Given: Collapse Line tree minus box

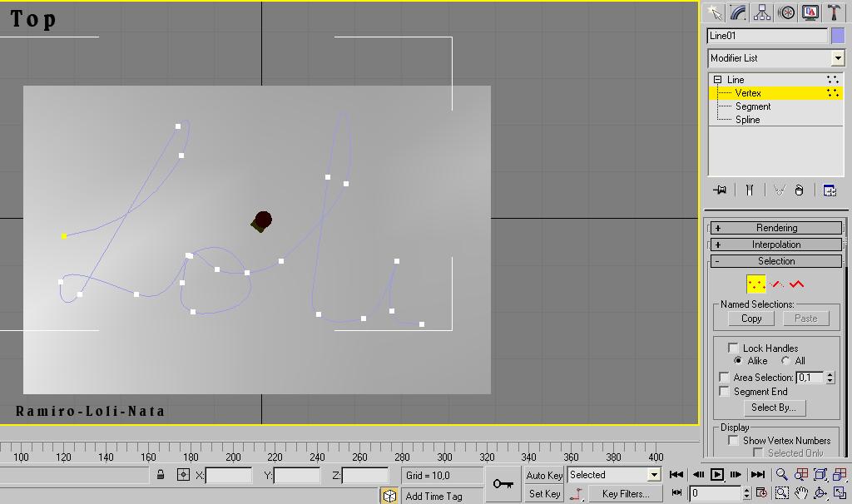Looking at the screenshot, I should point(718,79).
